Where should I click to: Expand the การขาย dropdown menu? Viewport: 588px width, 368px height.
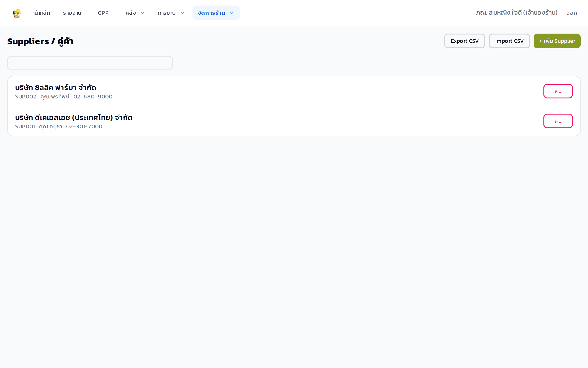(171, 13)
